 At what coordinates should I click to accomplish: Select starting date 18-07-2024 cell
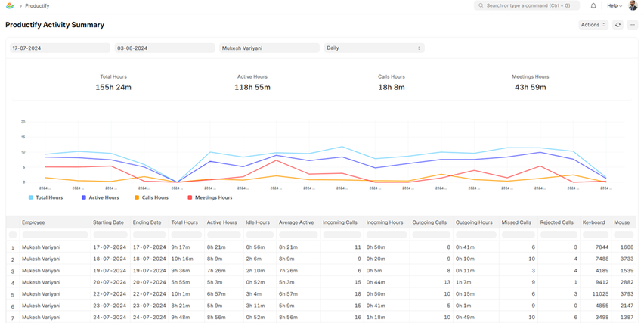pyautogui.click(x=110, y=259)
